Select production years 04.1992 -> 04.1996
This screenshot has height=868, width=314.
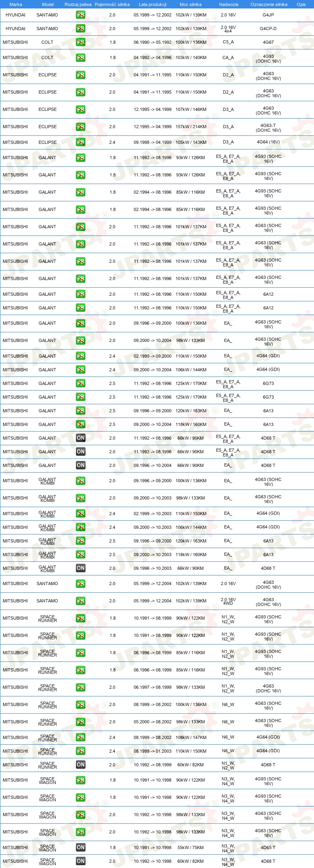153,57
